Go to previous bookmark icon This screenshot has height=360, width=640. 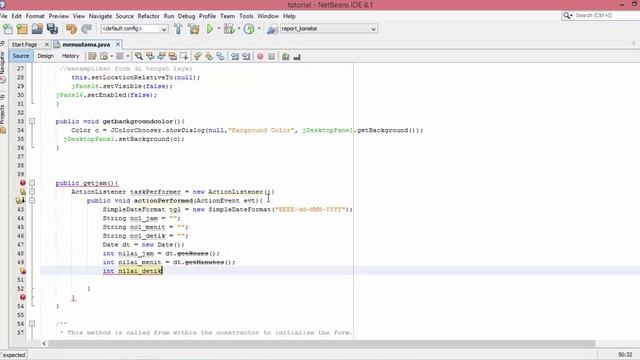click(198, 56)
